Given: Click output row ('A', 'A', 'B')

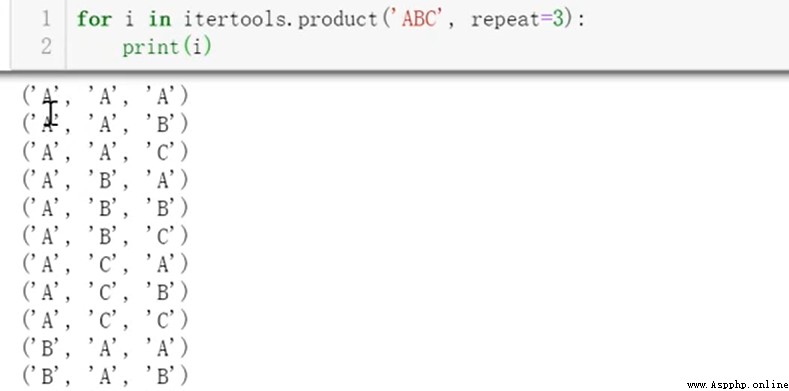Looking at the screenshot, I should click(x=105, y=123).
